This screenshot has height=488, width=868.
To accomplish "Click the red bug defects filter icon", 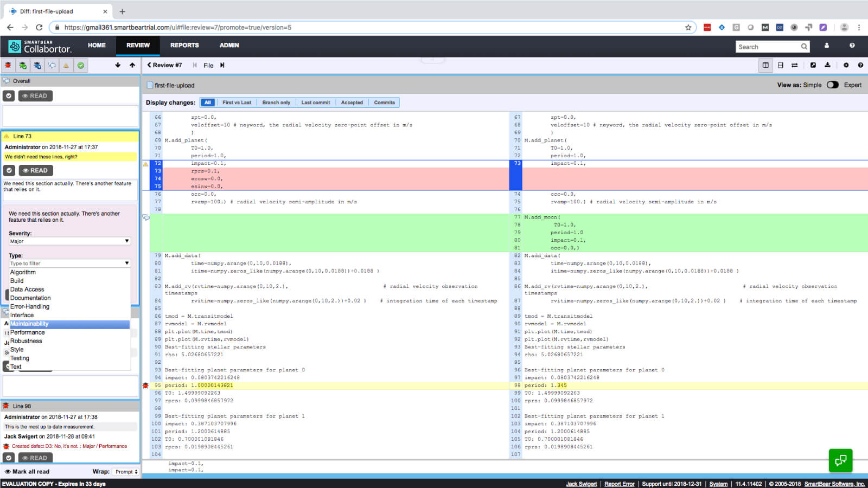I will coord(8,66).
